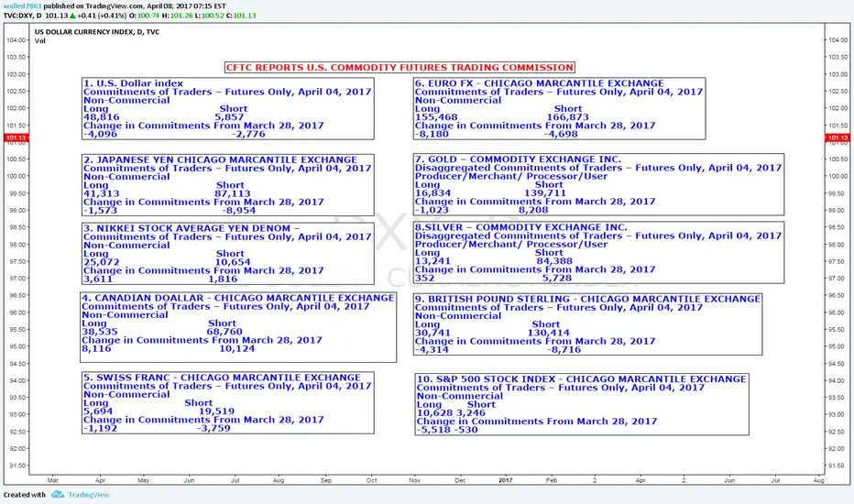Click the British Pound short value 130,414
Viewport: 854px width, 504px height.
pos(549,333)
